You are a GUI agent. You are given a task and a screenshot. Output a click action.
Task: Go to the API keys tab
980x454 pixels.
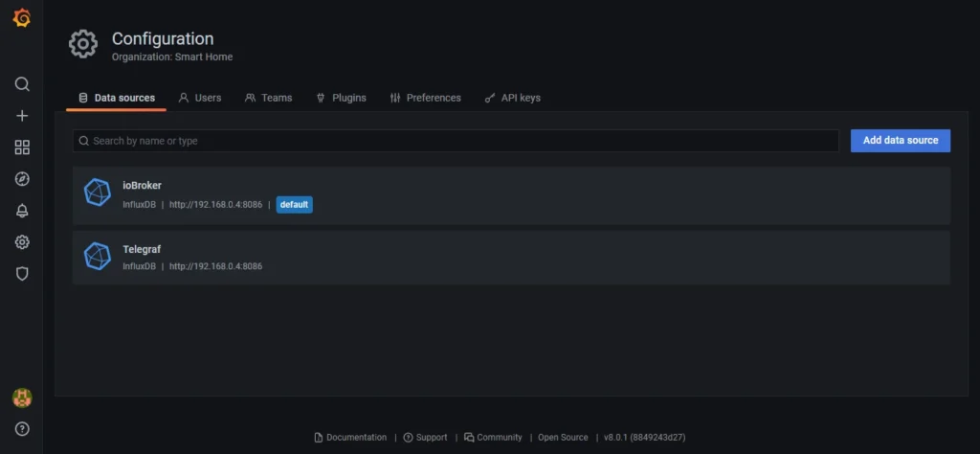(512, 98)
